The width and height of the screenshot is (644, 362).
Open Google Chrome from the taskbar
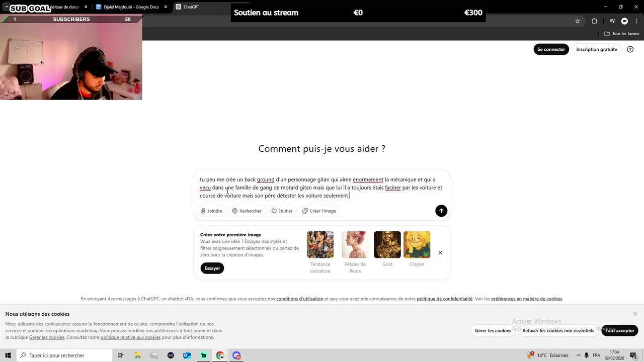point(220,355)
